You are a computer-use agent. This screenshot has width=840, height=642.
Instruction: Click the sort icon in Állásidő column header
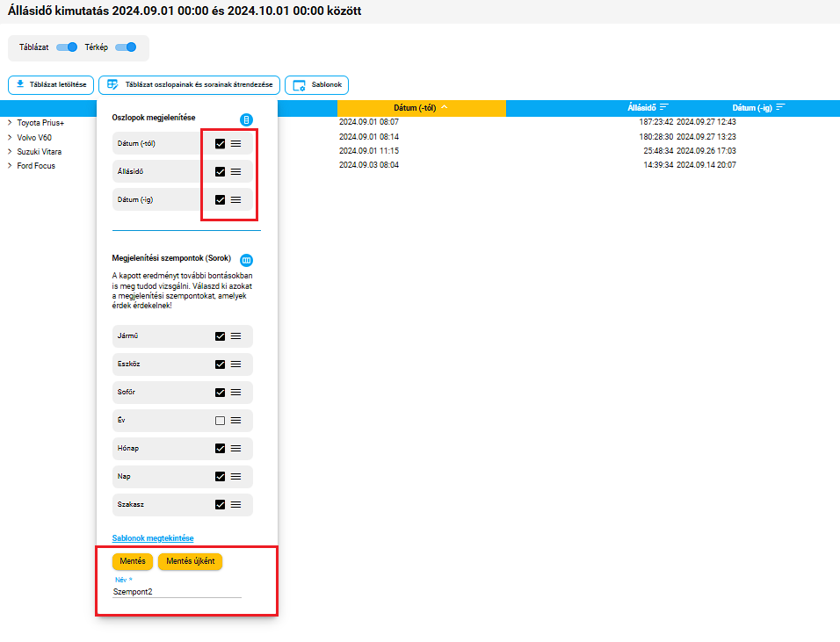pos(664,107)
